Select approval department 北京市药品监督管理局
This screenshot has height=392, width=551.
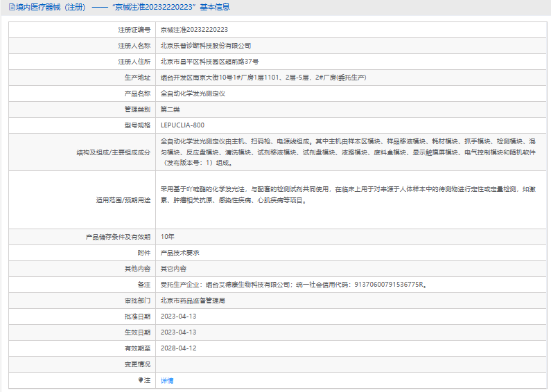[x=193, y=301]
